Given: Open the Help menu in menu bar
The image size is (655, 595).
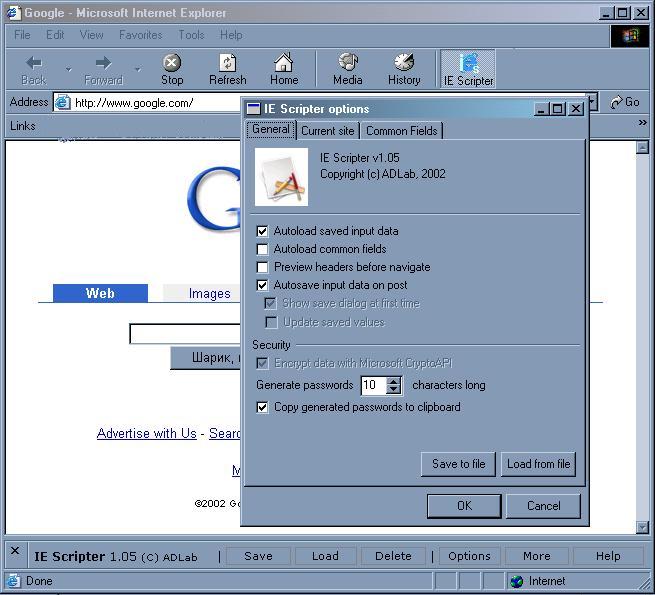Looking at the screenshot, I should pos(231,35).
